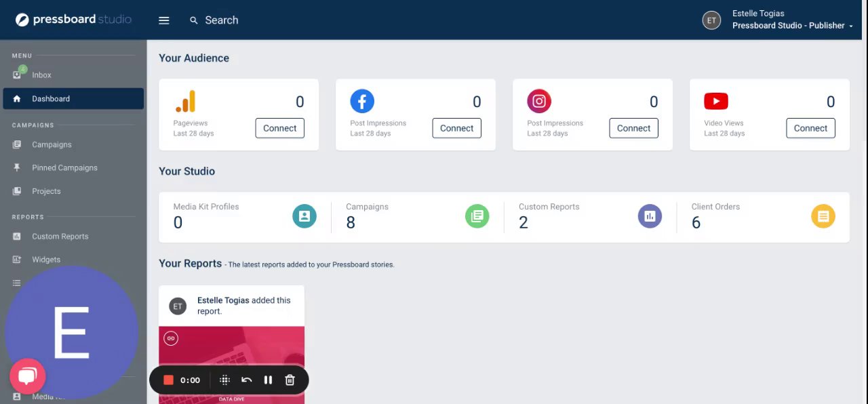Click the search magnifier icon

click(194, 20)
